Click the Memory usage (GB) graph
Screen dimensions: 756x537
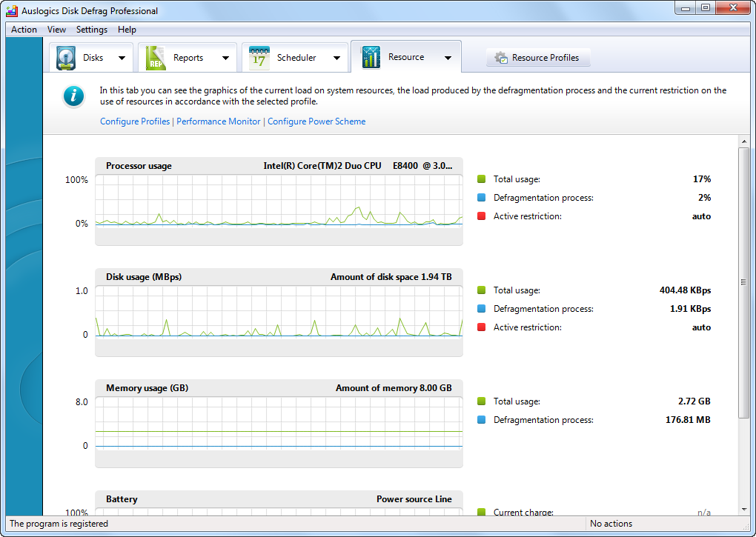pos(279,424)
